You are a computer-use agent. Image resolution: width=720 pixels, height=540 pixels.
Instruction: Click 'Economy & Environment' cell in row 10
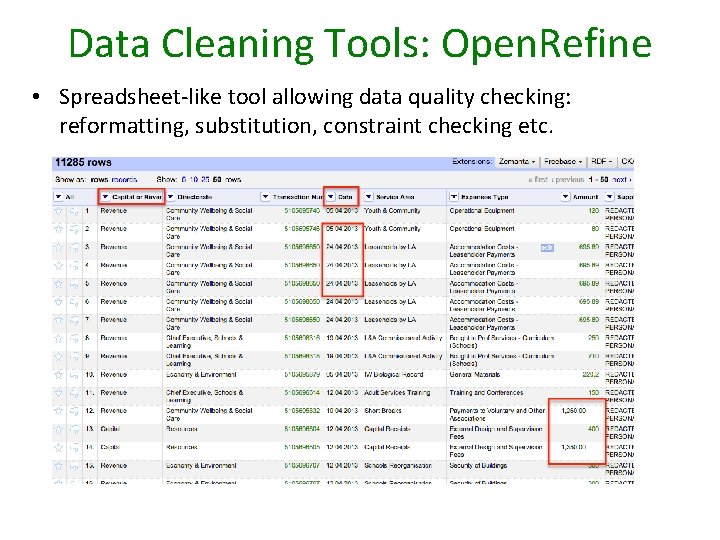[x=201, y=375]
